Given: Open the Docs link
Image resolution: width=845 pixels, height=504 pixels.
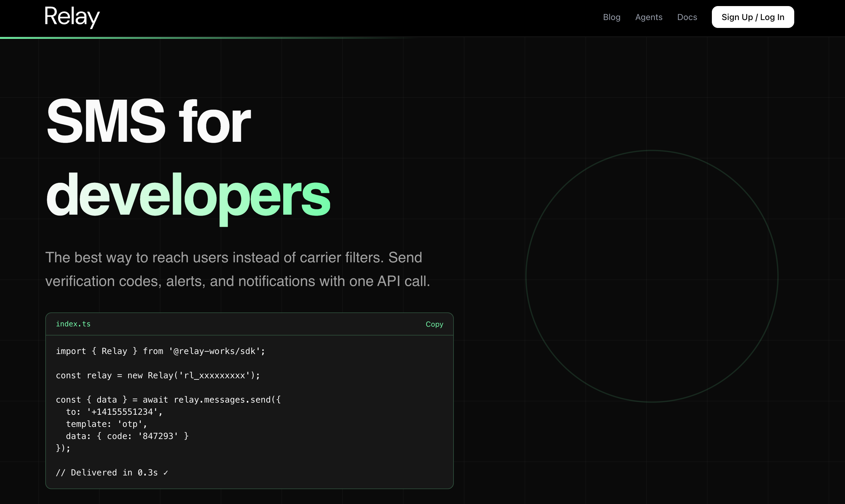Looking at the screenshot, I should [x=687, y=17].
